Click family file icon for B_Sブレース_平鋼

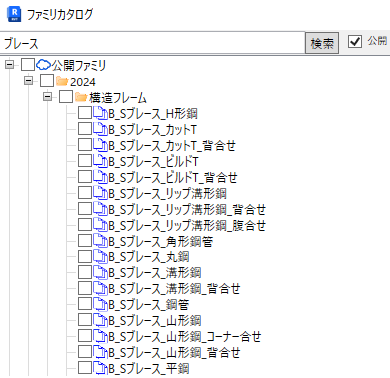pos(100,368)
